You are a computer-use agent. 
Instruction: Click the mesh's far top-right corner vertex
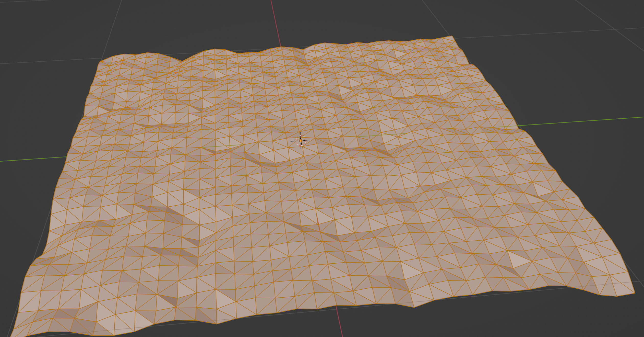point(452,36)
